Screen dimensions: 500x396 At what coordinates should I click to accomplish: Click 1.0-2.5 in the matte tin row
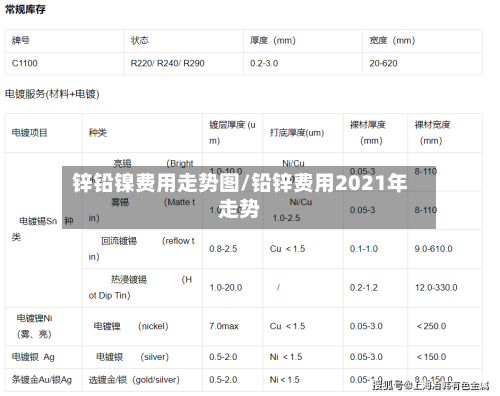(286, 218)
